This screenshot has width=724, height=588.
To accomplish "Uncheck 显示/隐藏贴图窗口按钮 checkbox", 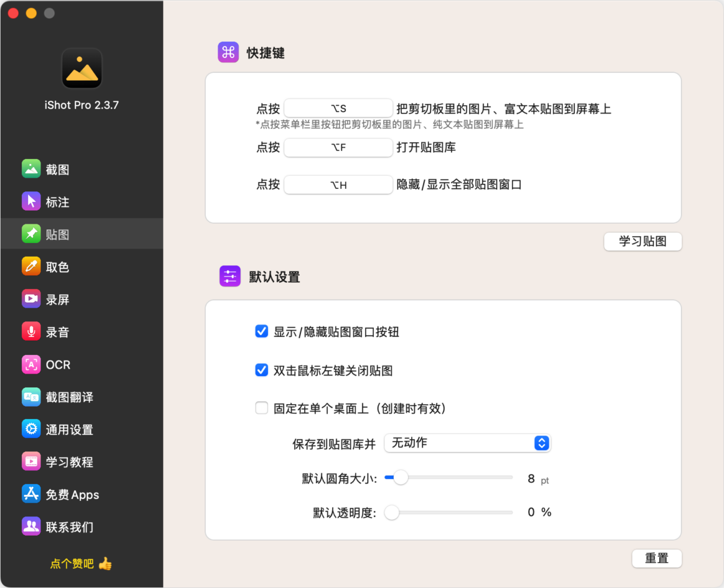I will (x=261, y=331).
